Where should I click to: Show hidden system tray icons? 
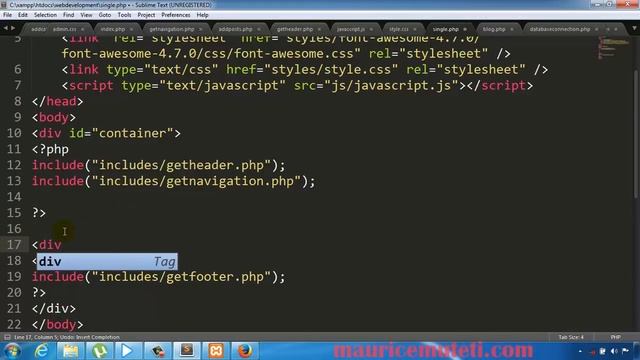point(580,351)
